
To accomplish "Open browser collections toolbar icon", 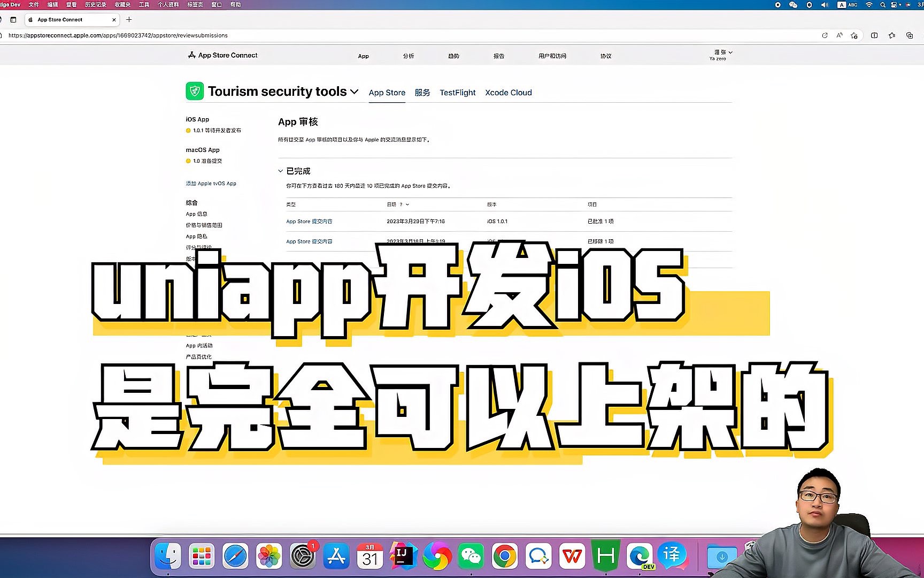I will point(910,35).
